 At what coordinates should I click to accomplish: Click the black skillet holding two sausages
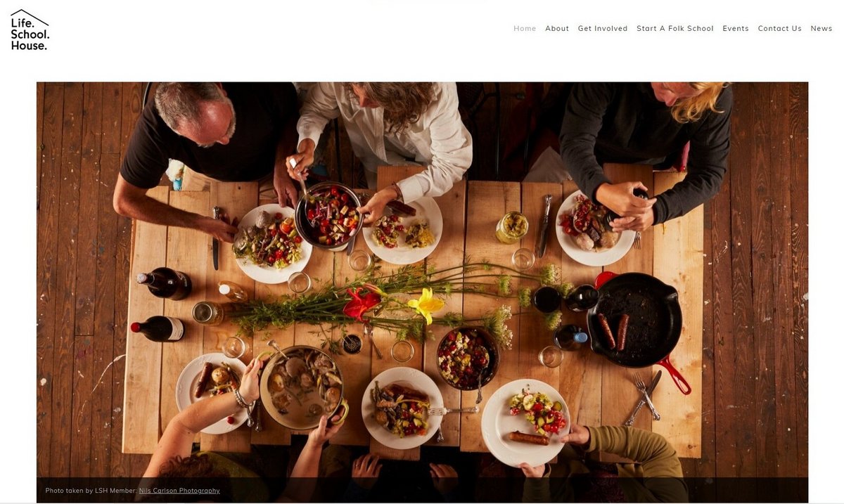[x=632, y=320]
